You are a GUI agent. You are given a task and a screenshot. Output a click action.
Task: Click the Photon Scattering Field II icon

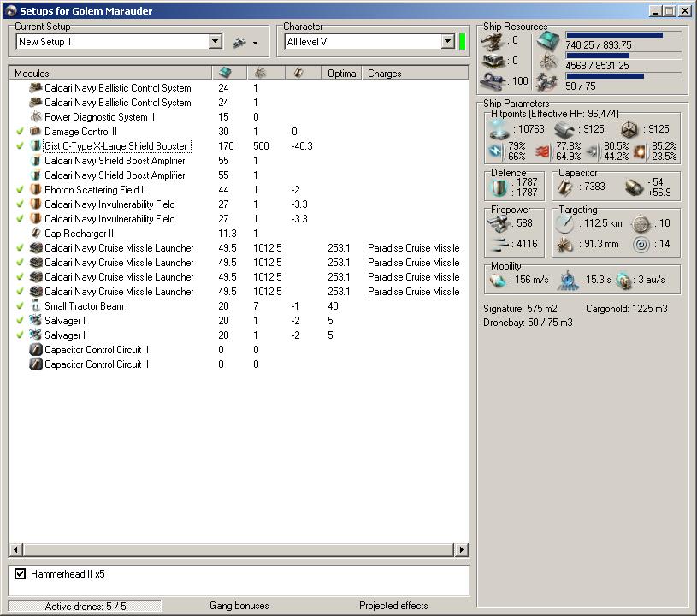[x=36, y=190]
